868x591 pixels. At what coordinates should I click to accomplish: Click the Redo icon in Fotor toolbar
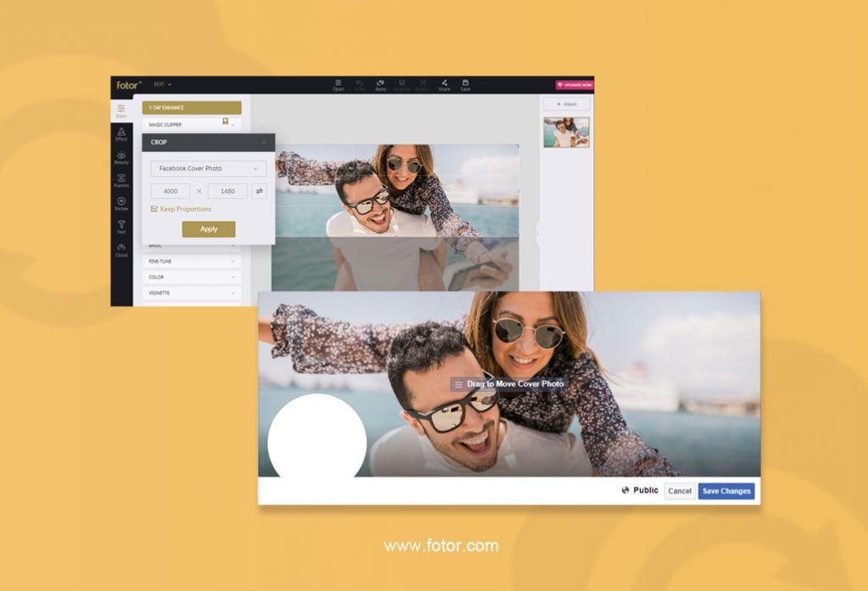tap(381, 85)
